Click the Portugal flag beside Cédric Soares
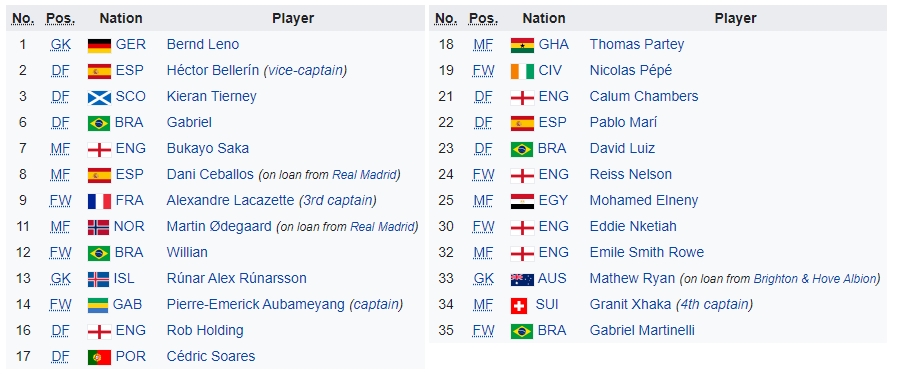 pyautogui.click(x=99, y=357)
